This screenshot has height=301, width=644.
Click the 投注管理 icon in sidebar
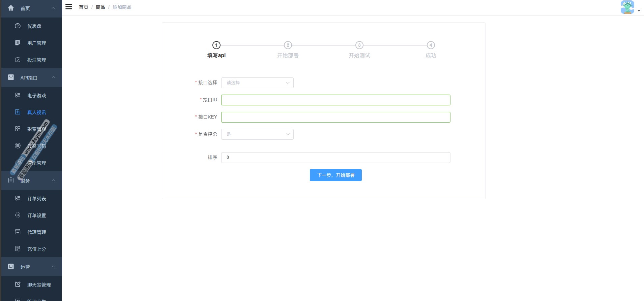[18, 60]
